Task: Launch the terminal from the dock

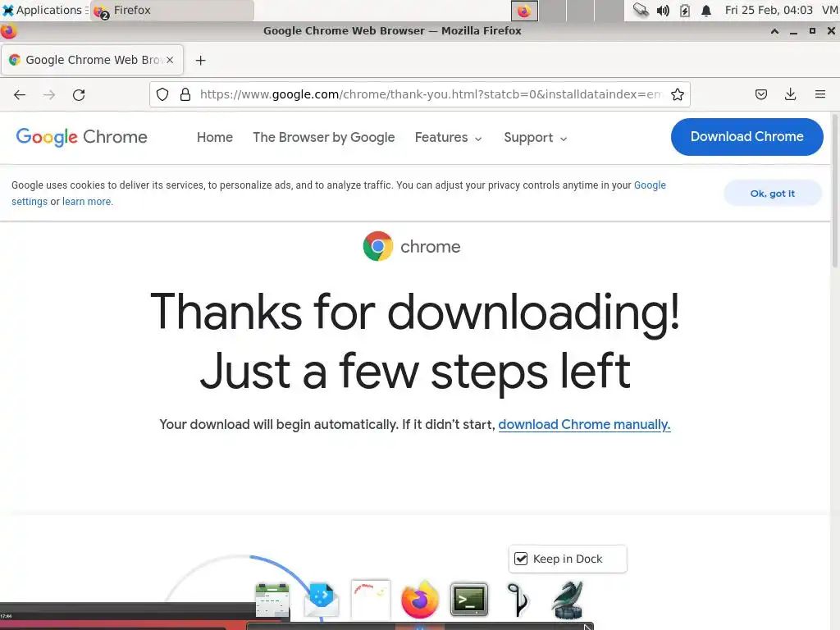Action: click(468, 600)
